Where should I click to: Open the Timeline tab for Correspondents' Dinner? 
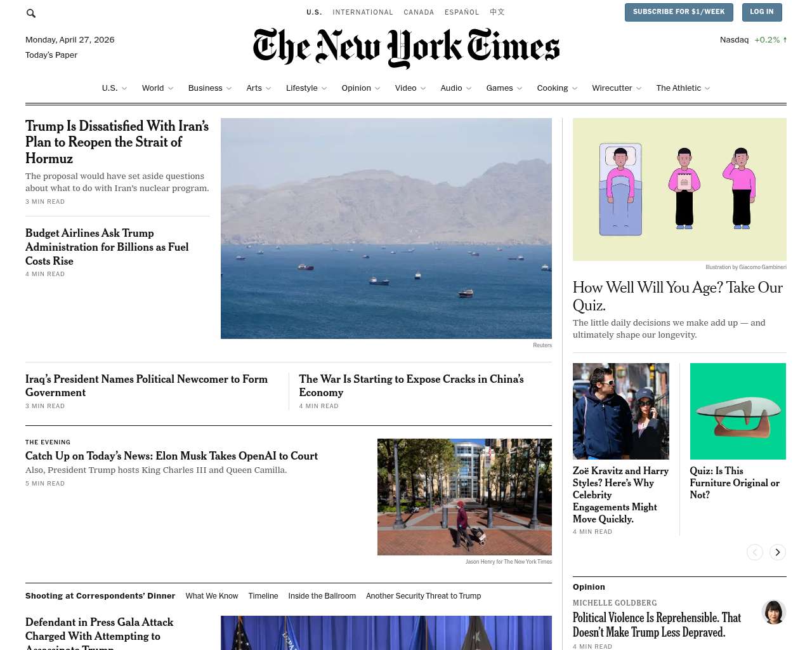tap(263, 596)
